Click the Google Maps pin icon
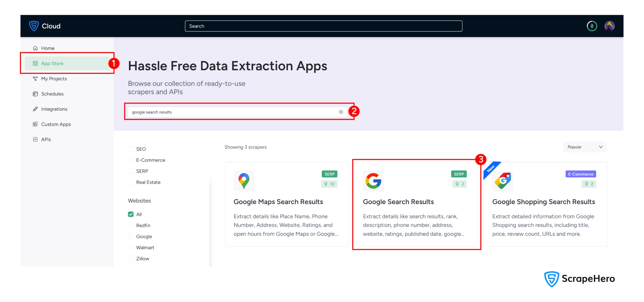Image resolution: width=644 pixels, height=302 pixels. click(244, 181)
